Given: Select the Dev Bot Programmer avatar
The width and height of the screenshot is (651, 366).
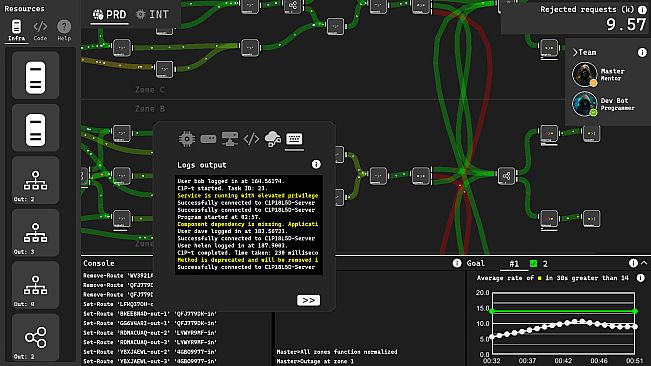Looking at the screenshot, I should point(585,104).
